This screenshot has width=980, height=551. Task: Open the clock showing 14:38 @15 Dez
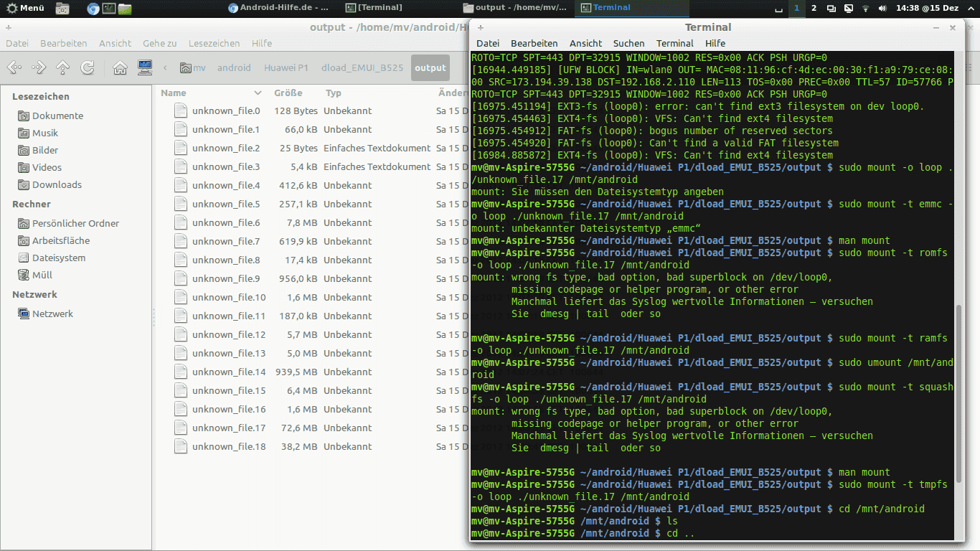coord(928,8)
